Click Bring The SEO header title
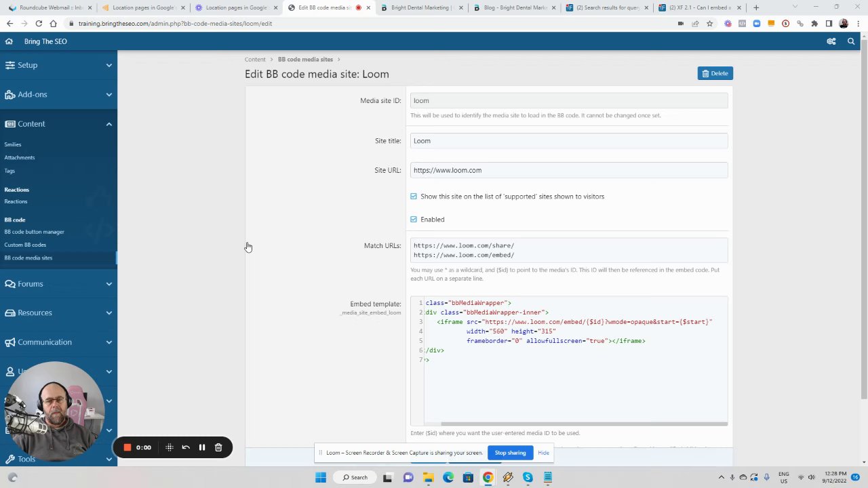868x488 pixels. [45, 41]
